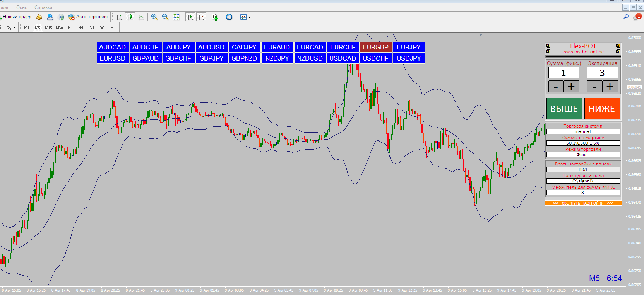Select the EURGBP symbol button
Screen dimensions: 644x295
pos(376,47)
